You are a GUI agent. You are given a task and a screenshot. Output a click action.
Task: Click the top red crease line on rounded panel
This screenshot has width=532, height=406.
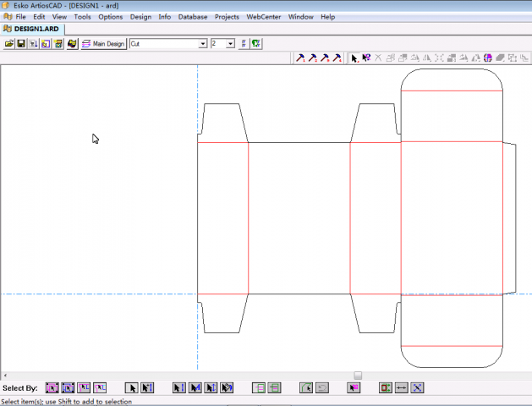point(451,91)
